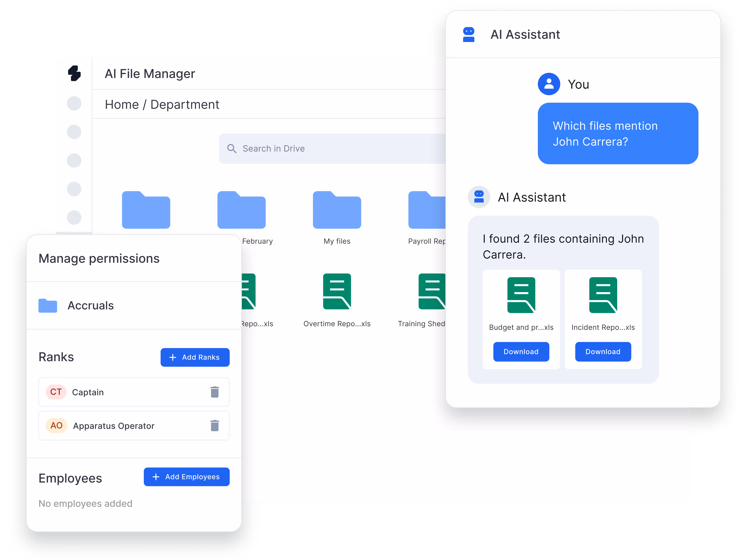
Task: Click the Accruals folder name
Action: coord(91,305)
